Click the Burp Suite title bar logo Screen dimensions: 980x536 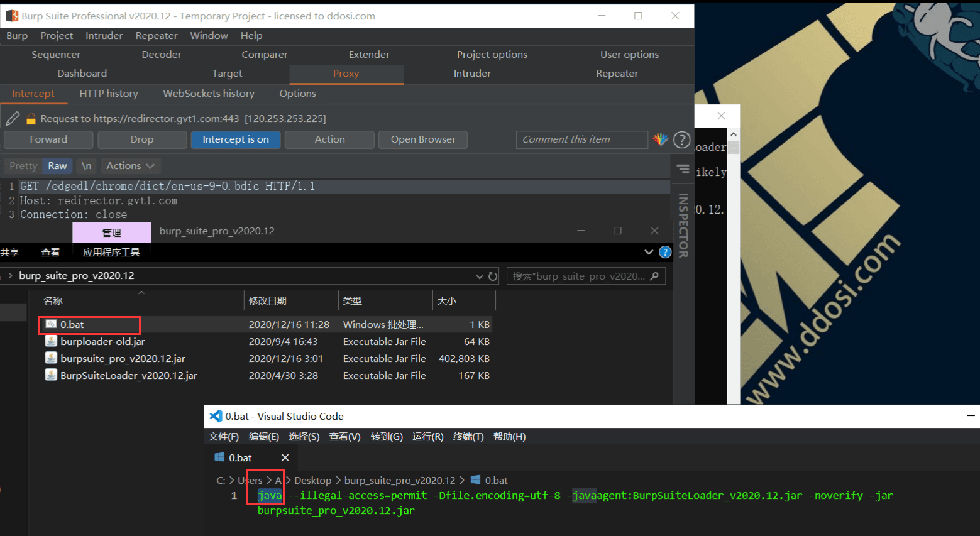[x=12, y=16]
